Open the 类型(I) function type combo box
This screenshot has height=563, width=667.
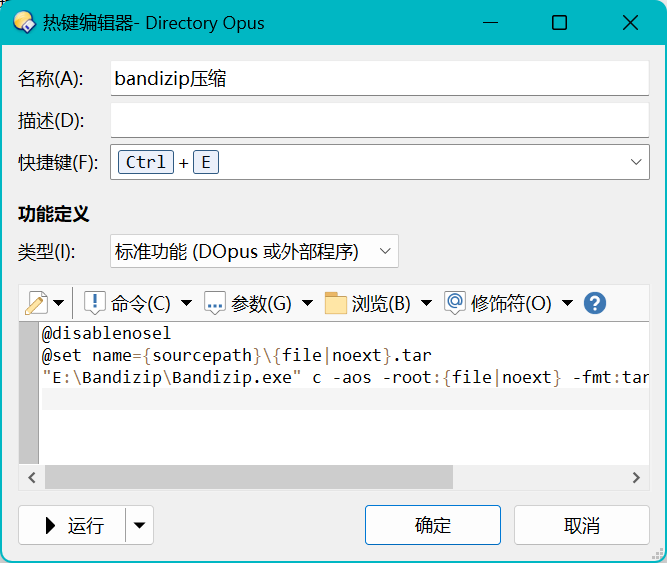tap(254, 251)
